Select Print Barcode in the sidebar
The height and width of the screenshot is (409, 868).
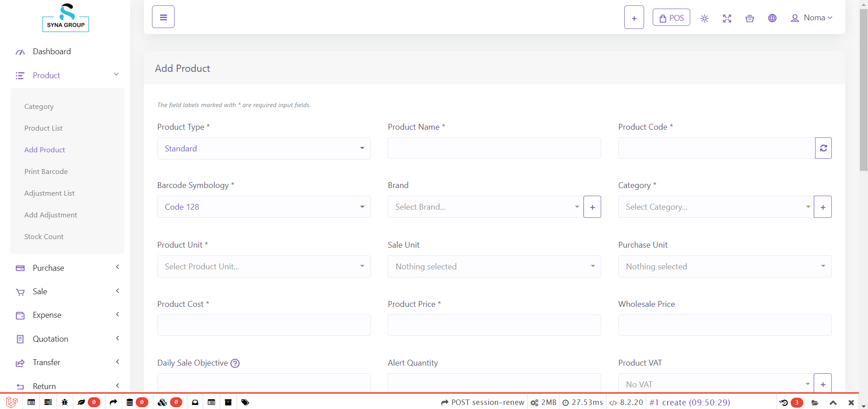pyautogui.click(x=46, y=171)
